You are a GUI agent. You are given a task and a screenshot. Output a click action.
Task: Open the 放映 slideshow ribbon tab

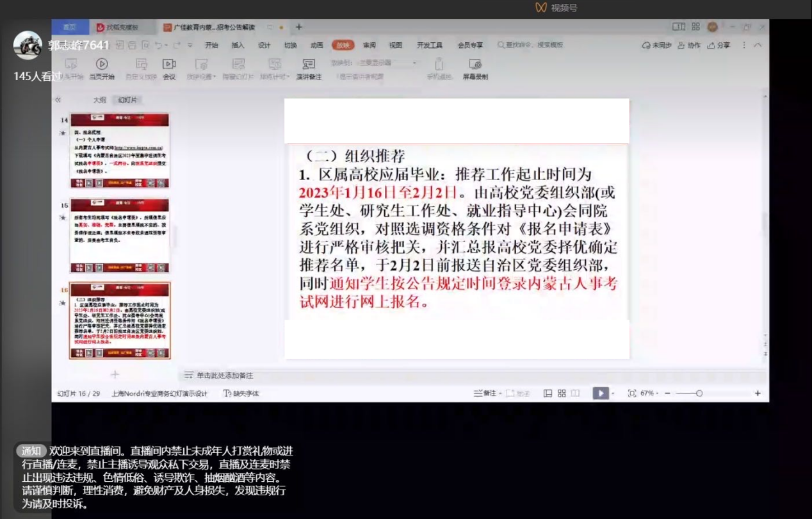343,45
